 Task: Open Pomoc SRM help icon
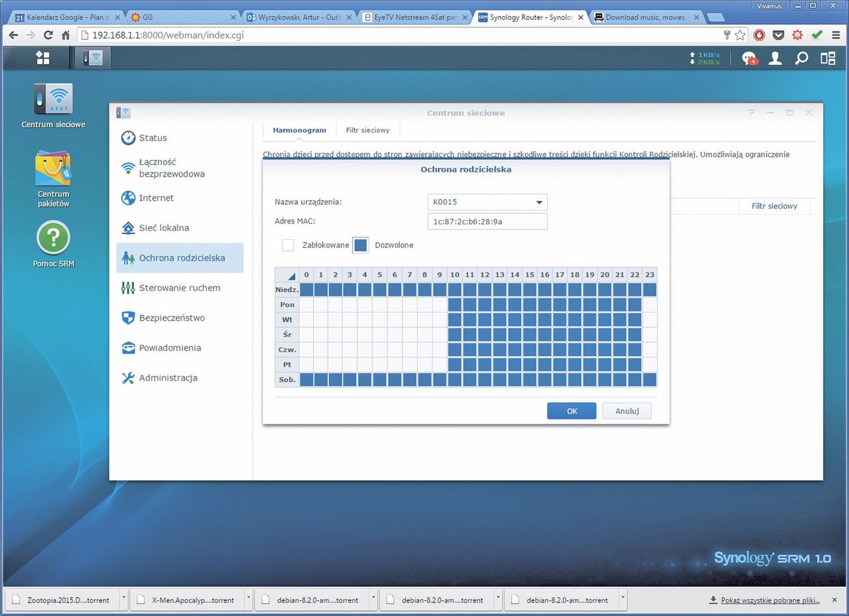(53, 244)
